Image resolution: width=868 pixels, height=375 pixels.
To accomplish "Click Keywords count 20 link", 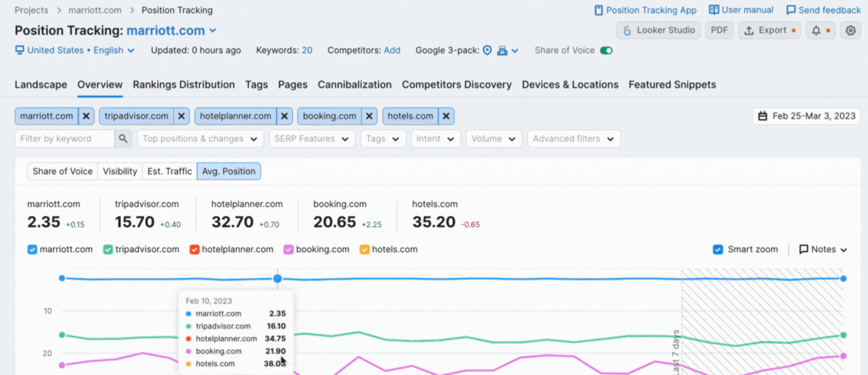I will (x=307, y=50).
